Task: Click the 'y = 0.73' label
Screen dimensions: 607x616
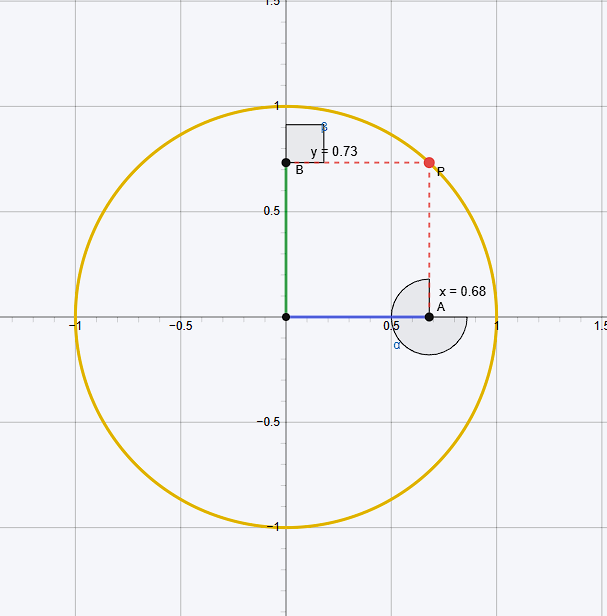Action: (334, 151)
